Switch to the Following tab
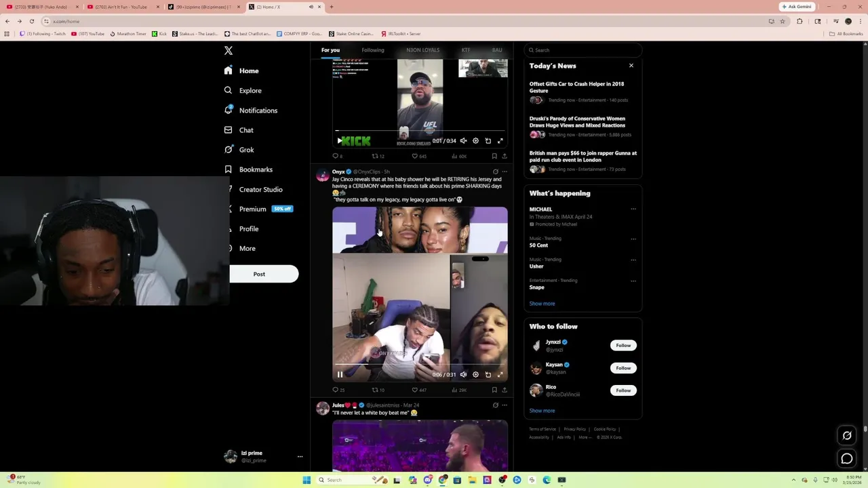Viewport: 868px width, 488px height. tap(372, 50)
